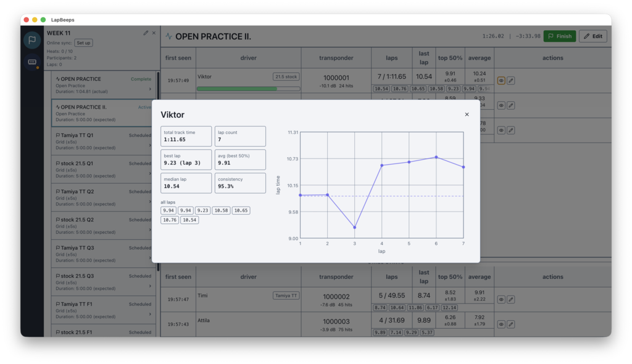The image size is (632, 364).
Task: Toggle eye icon in Attila's row
Action: tap(501, 325)
